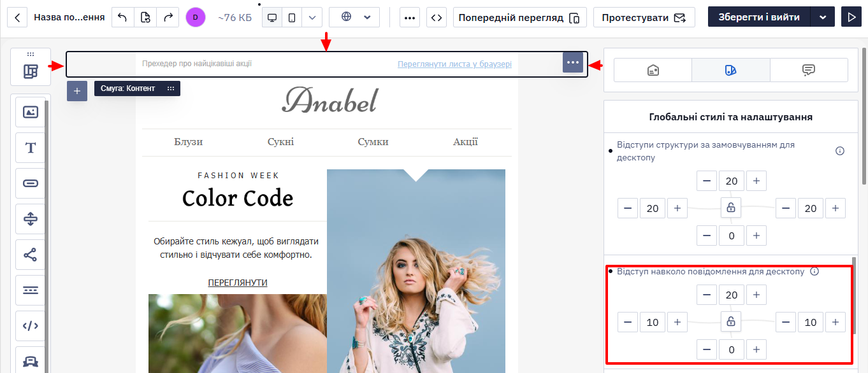868x373 pixels.
Task: Select the Image block
Action: (x=31, y=112)
